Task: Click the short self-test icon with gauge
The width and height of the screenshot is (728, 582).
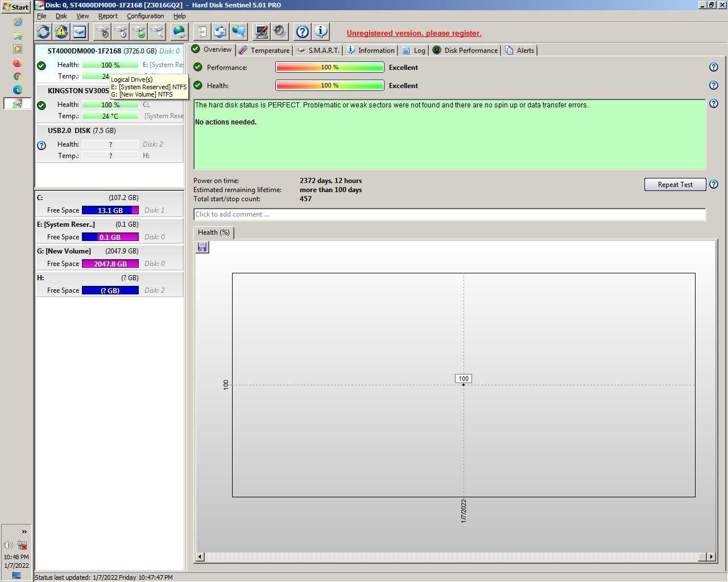Action: (x=102, y=32)
